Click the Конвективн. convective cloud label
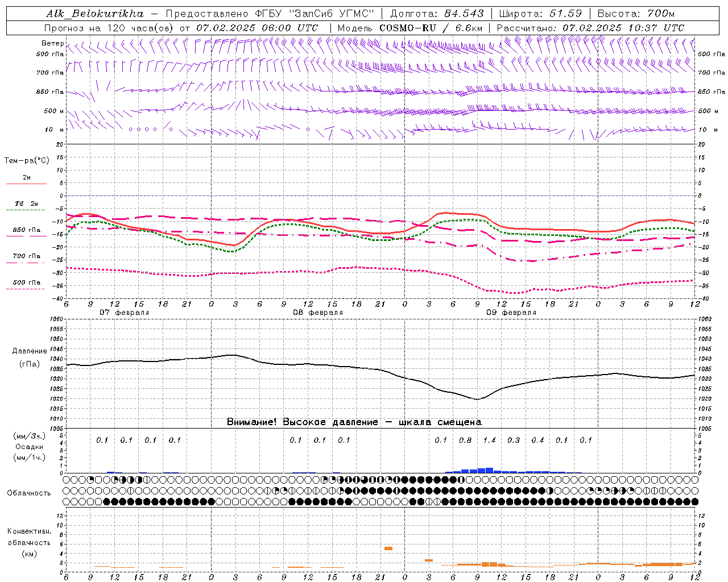The image size is (728, 582). (x=29, y=531)
